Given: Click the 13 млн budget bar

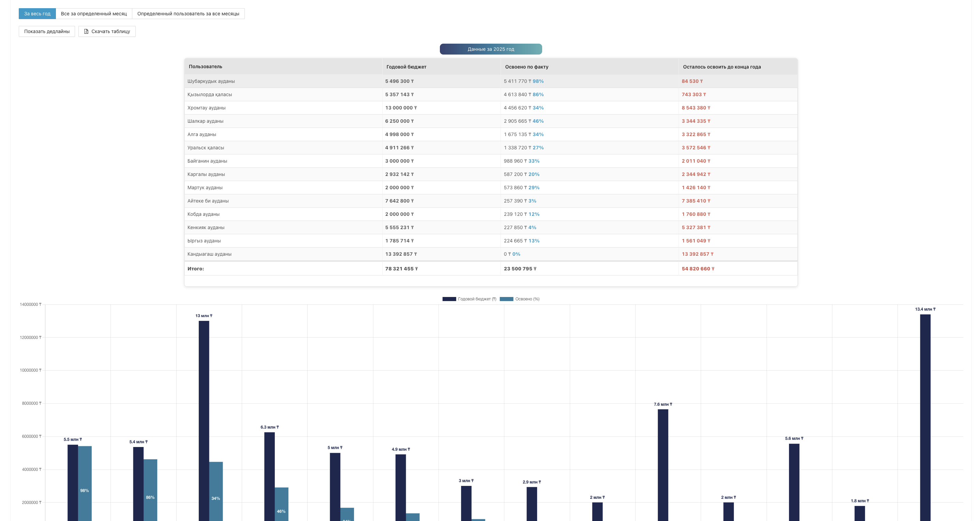Looking at the screenshot, I should point(203,418).
